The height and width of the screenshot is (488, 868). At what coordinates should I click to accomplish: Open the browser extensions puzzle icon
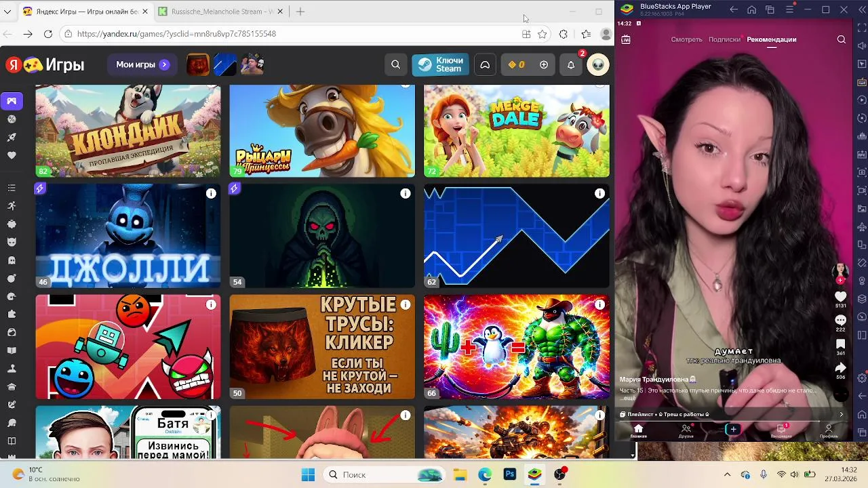564,34
